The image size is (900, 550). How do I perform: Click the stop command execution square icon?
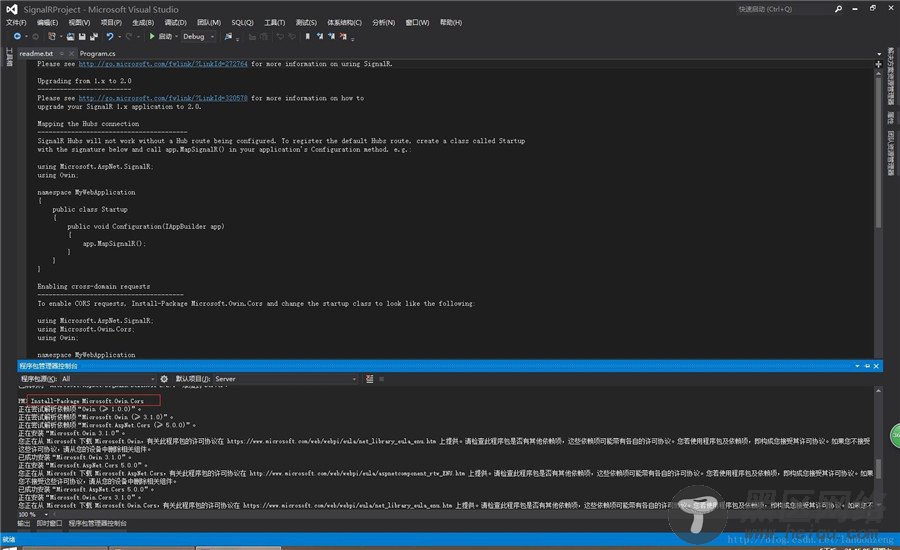click(x=382, y=379)
